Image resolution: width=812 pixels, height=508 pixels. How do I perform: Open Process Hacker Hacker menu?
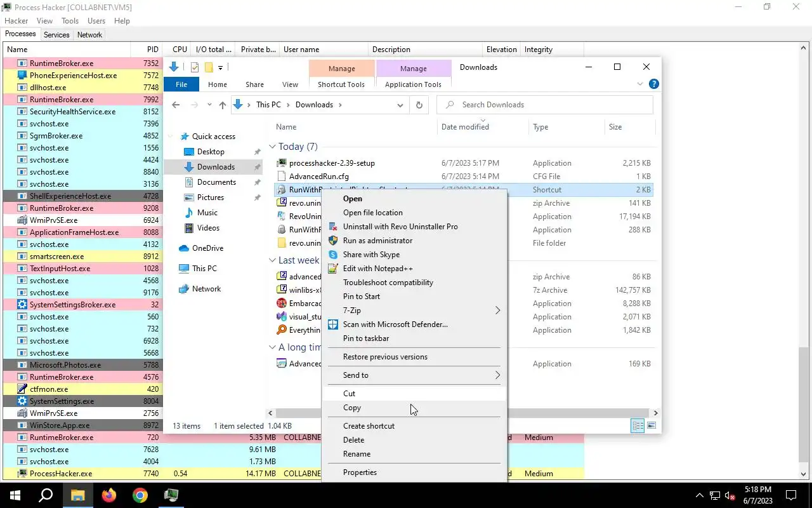[16, 21]
